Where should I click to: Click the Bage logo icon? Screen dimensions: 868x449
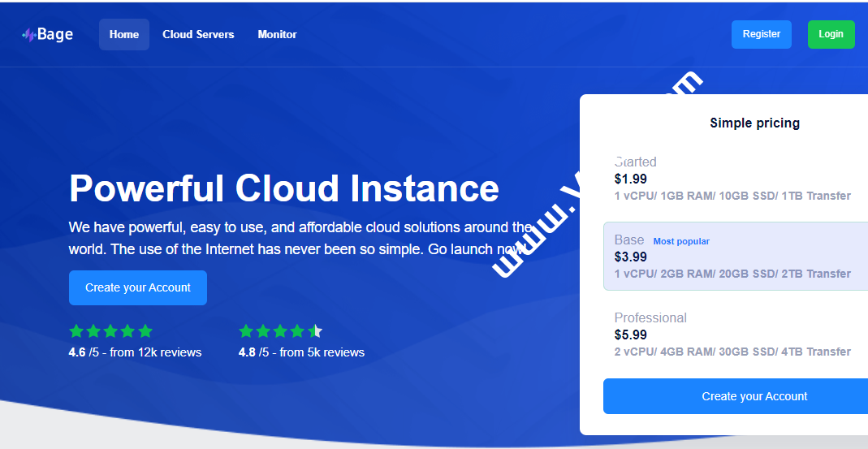tap(28, 35)
